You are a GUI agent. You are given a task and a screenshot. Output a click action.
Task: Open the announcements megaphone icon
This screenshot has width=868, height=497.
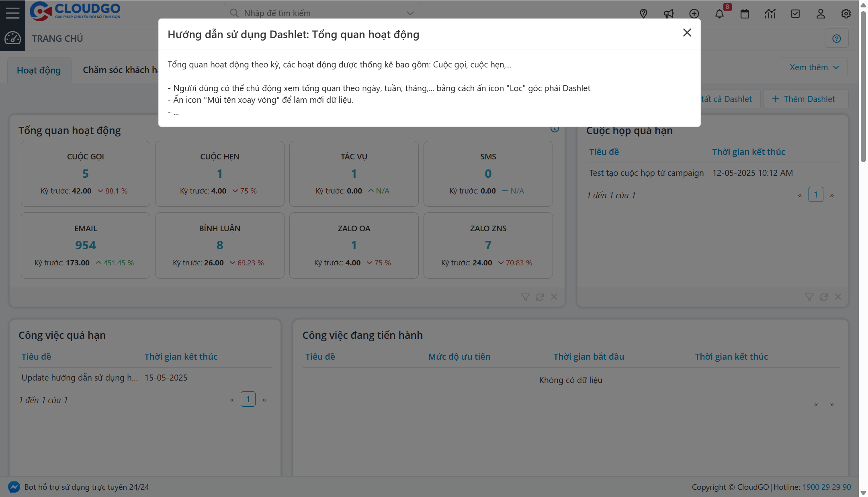(669, 13)
